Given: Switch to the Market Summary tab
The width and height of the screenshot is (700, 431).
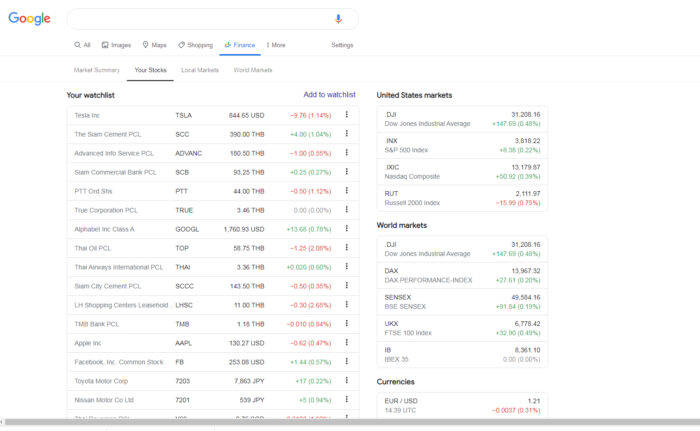Looking at the screenshot, I should pos(97,70).
